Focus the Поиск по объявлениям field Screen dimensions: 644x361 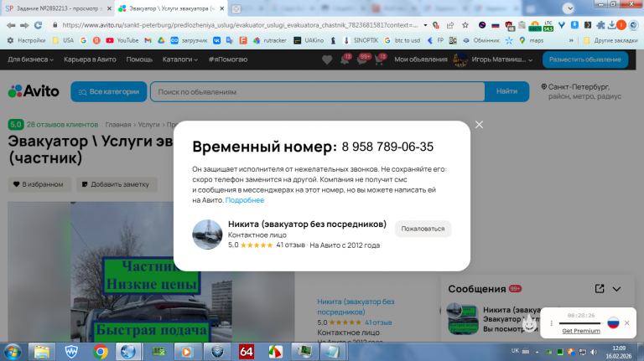[318, 91]
